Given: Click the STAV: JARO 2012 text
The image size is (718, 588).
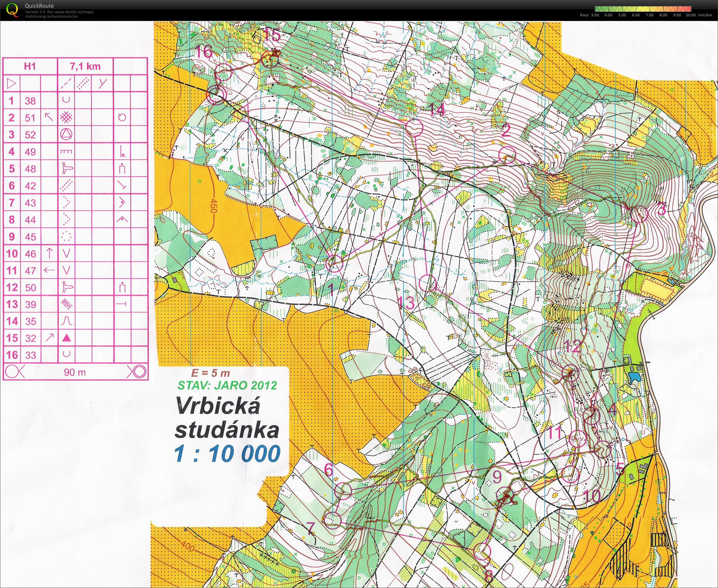Looking at the screenshot, I should [227, 385].
